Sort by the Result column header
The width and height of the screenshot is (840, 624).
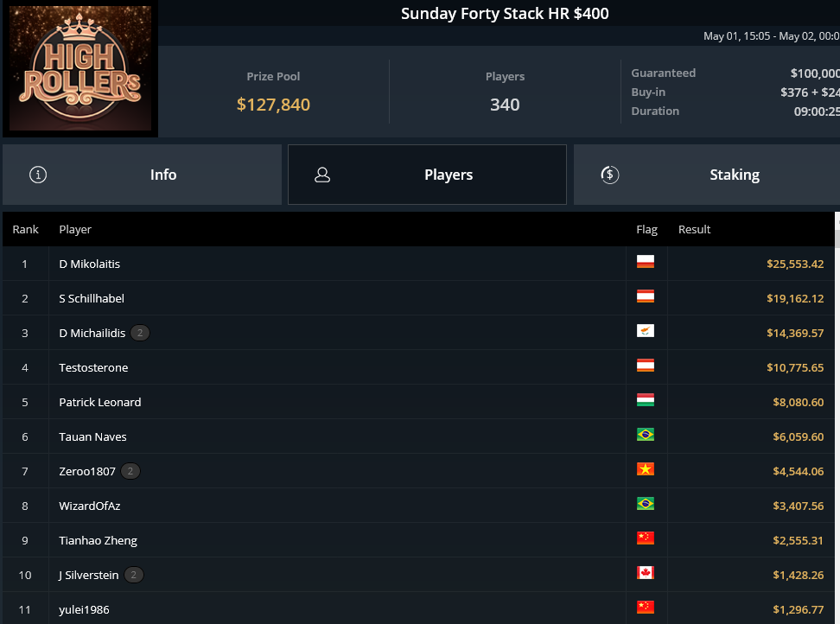tap(694, 229)
